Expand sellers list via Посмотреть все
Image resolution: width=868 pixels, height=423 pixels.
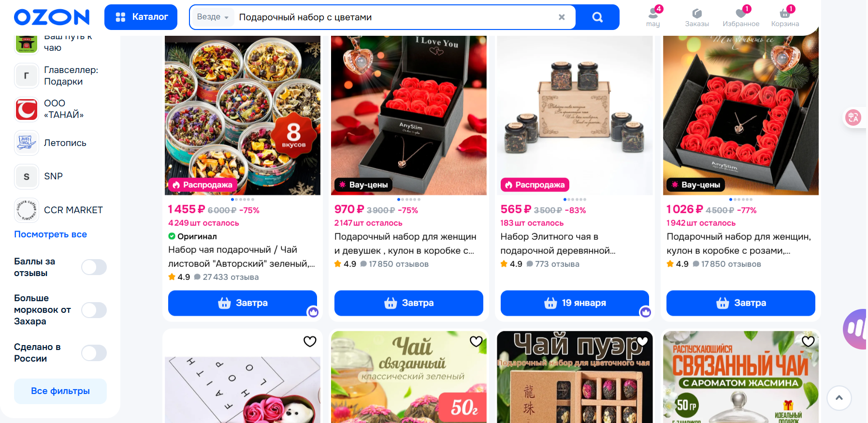tap(51, 234)
